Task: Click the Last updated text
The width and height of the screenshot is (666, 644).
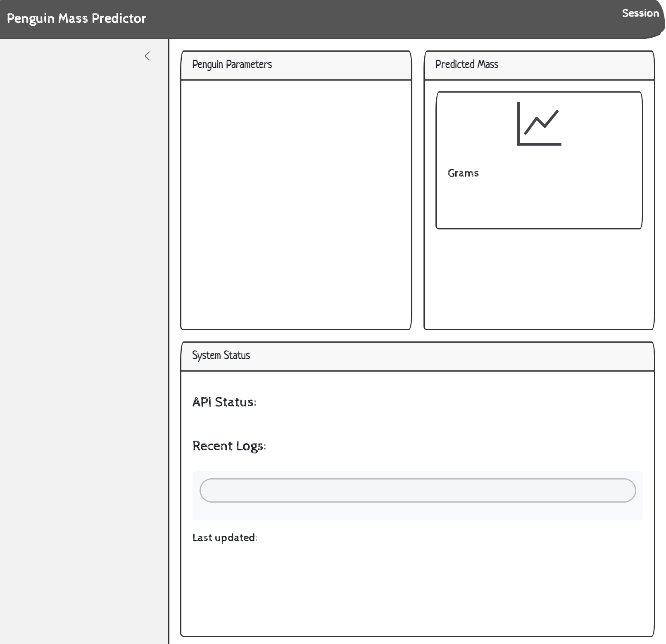Action: pyautogui.click(x=225, y=538)
